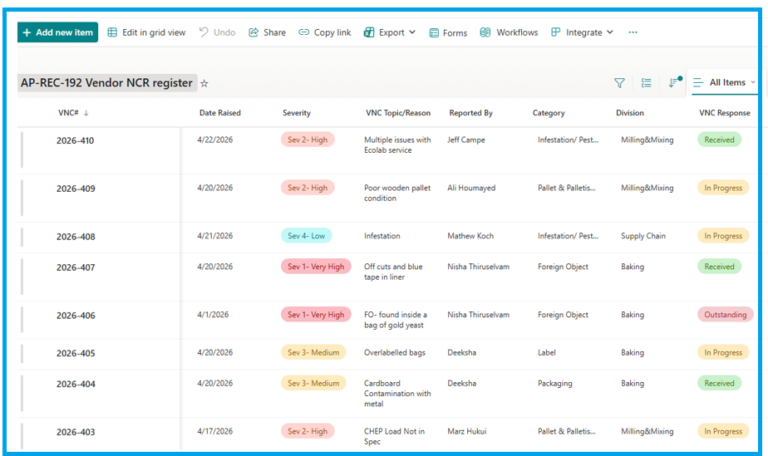The image size is (768, 456).
Task: Open Forms from the toolbar
Action: [448, 33]
